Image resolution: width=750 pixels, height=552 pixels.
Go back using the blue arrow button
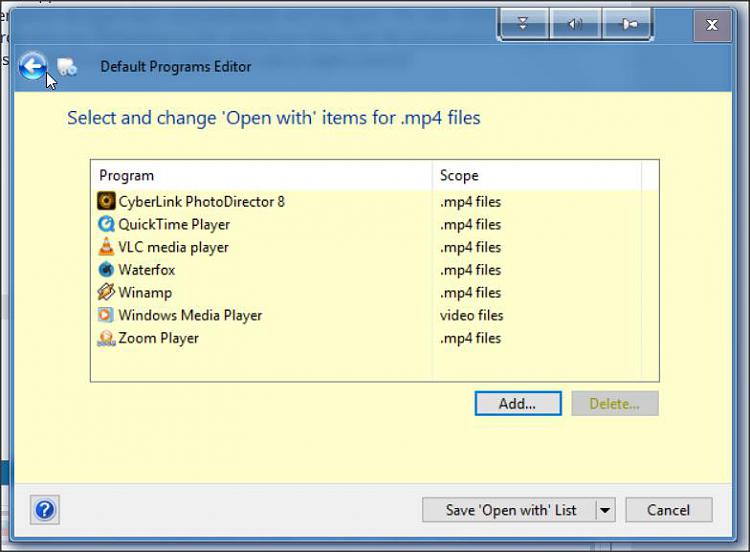(33, 66)
